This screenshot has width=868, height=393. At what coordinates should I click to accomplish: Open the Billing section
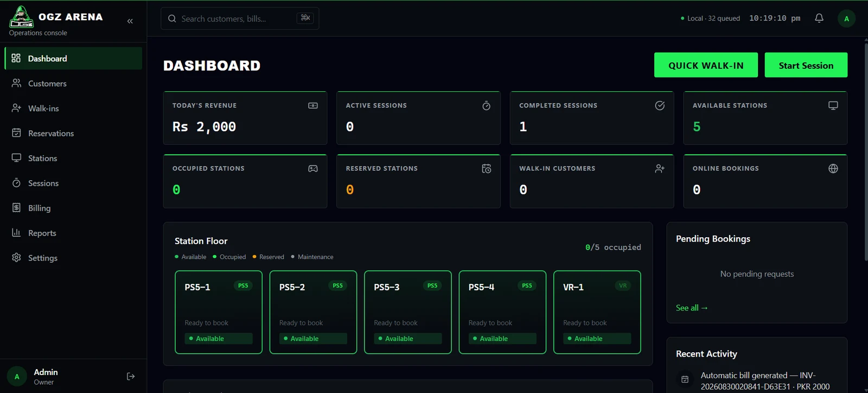tap(73, 208)
